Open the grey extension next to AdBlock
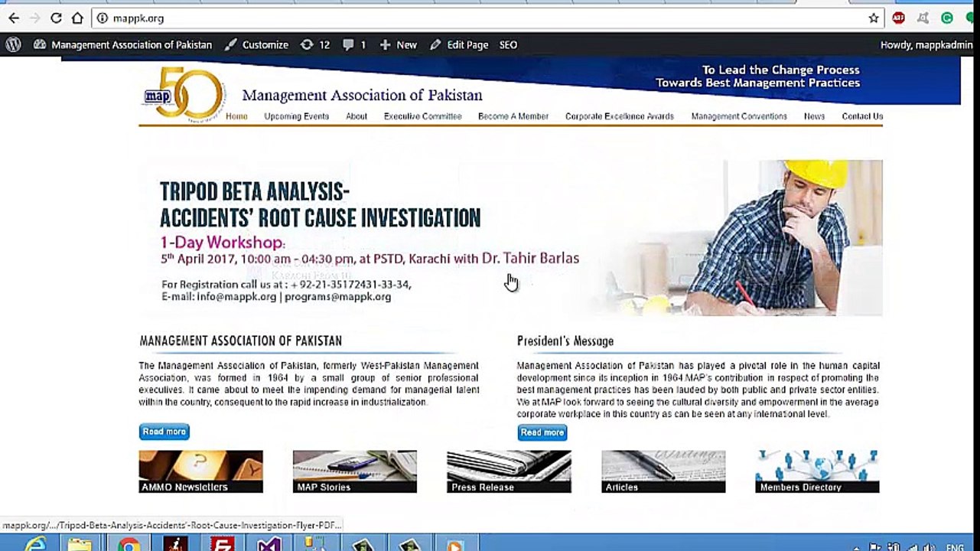 coord(923,18)
